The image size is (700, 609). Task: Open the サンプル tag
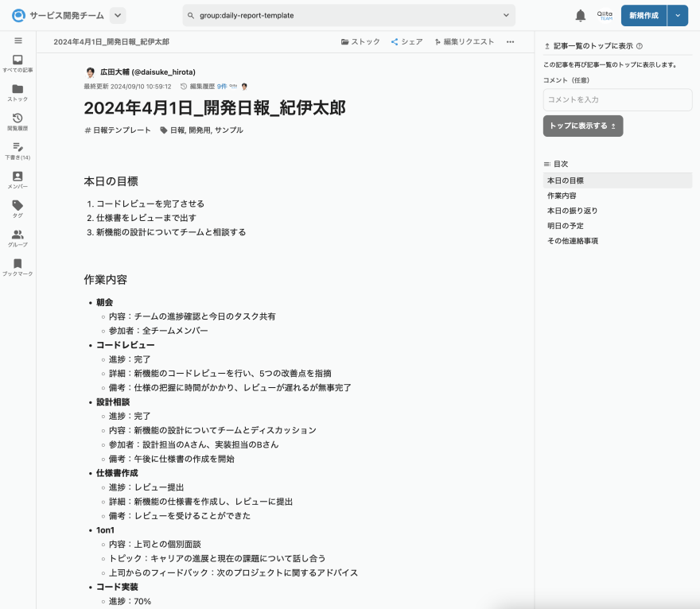(229, 130)
